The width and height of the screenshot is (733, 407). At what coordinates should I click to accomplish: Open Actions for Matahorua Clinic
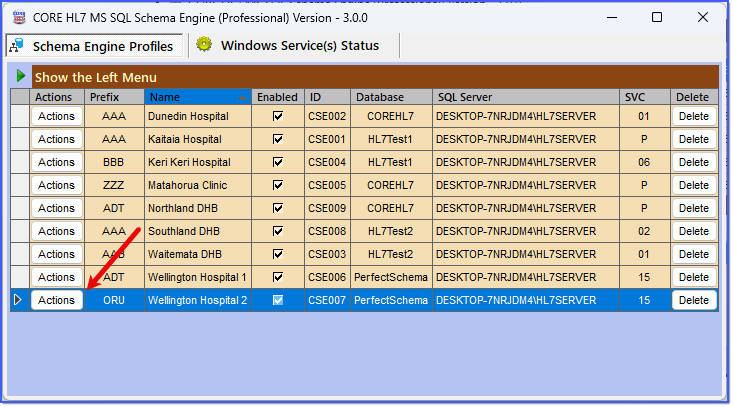pos(57,185)
